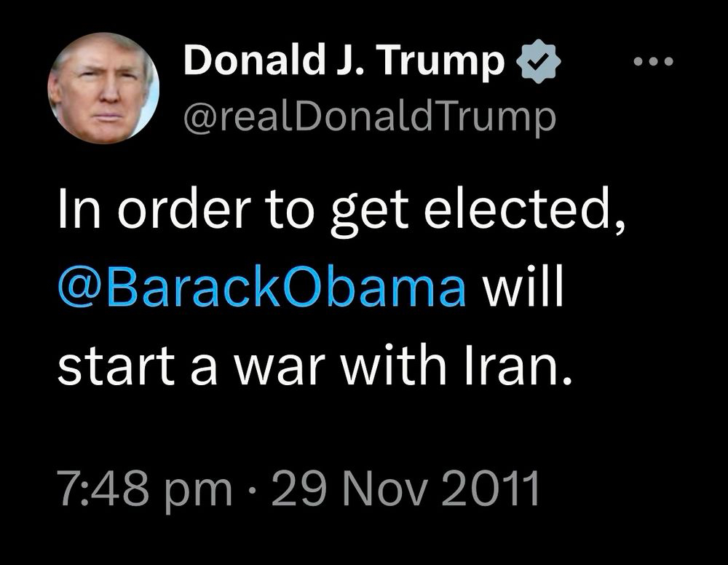Click the display name Donald J. Trump

(346, 62)
